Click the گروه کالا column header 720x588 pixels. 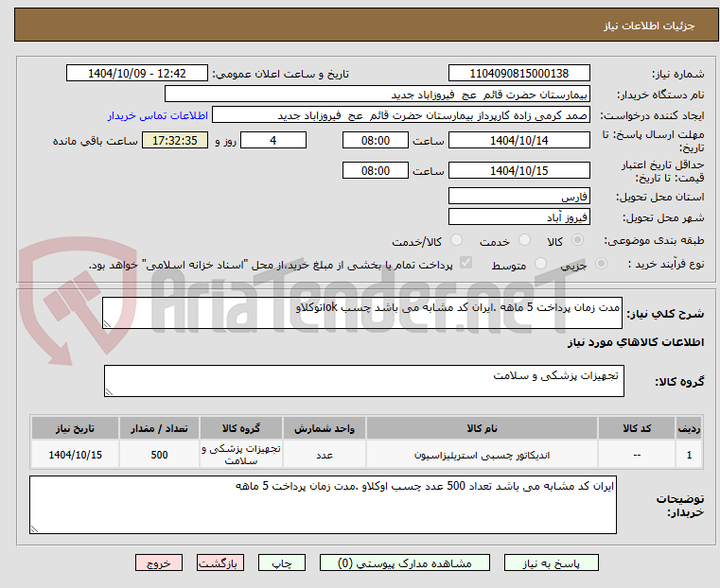[240, 428]
